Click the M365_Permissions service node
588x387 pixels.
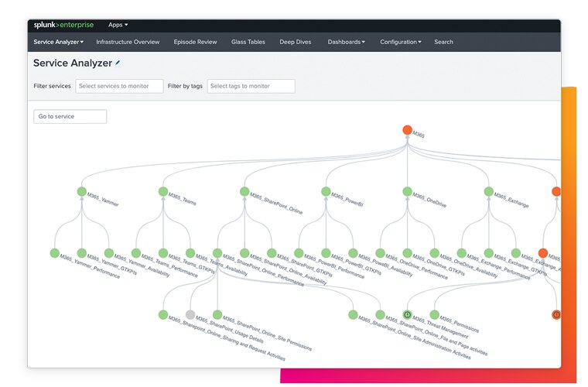pyautogui.click(x=434, y=314)
